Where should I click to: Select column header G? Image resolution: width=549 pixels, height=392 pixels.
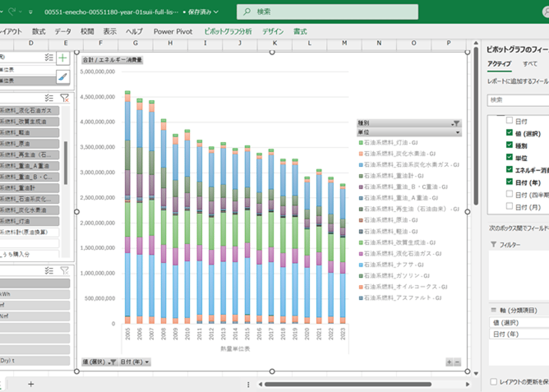pos(135,43)
